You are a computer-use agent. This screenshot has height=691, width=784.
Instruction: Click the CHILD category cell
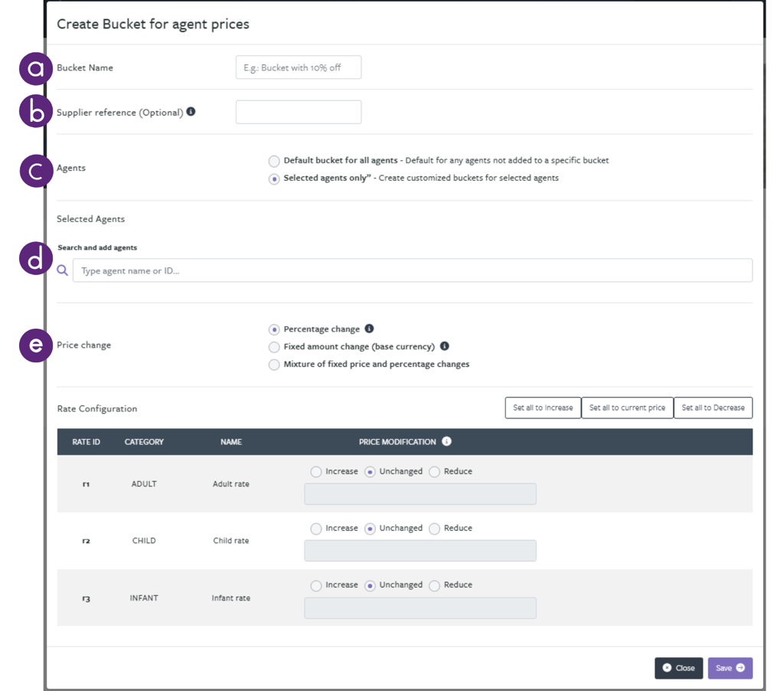tap(144, 540)
